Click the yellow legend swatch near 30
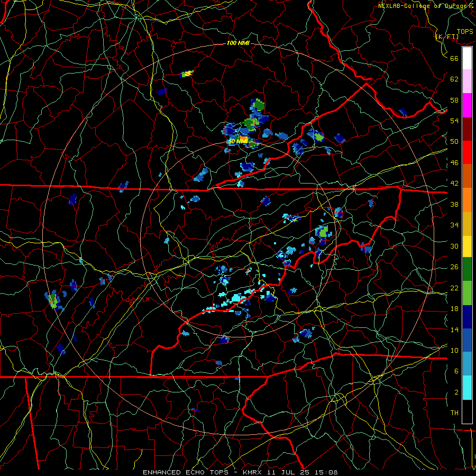Viewport: 476px width, 476px height. point(467,246)
